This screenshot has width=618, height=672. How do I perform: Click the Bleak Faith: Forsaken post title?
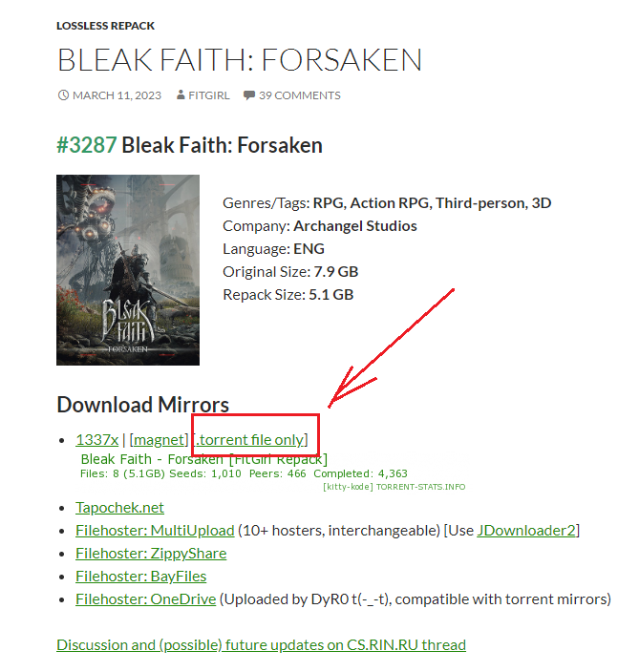pyautogui.click(x=240, y=59)
